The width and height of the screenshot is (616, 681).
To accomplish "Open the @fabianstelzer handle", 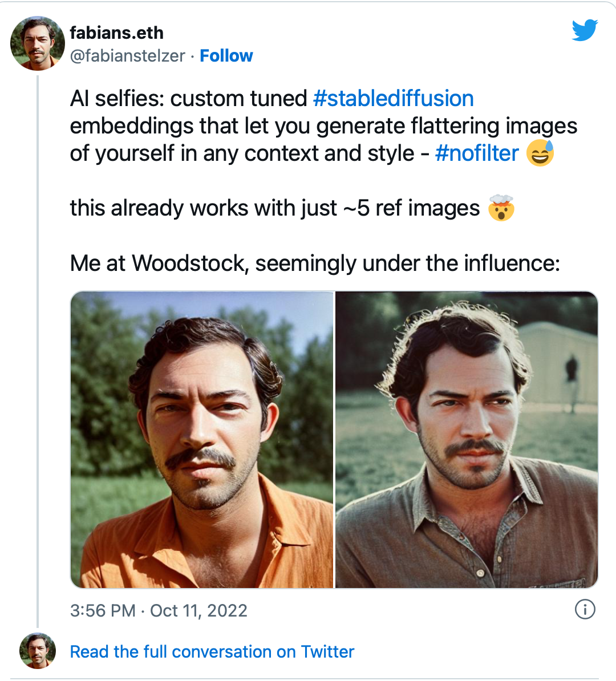I will 127,56.
